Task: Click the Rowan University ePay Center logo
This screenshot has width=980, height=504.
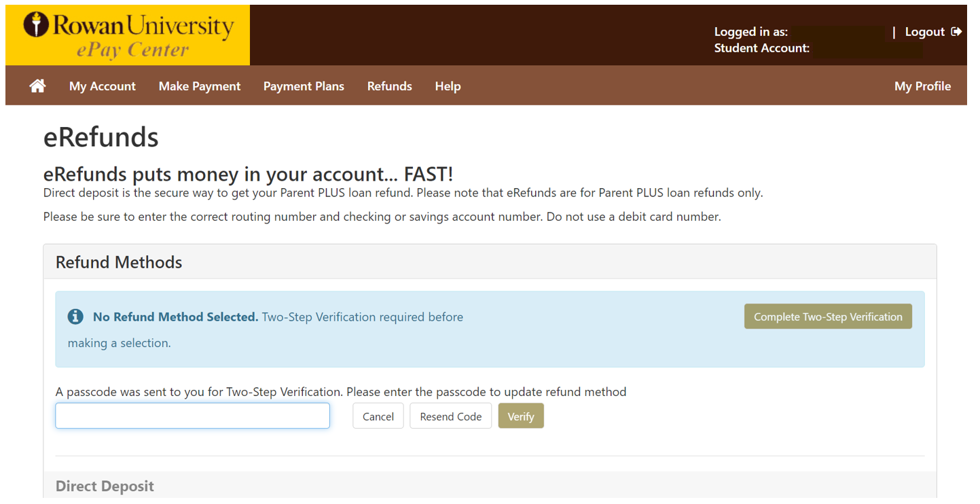Action: pos(128,35)
